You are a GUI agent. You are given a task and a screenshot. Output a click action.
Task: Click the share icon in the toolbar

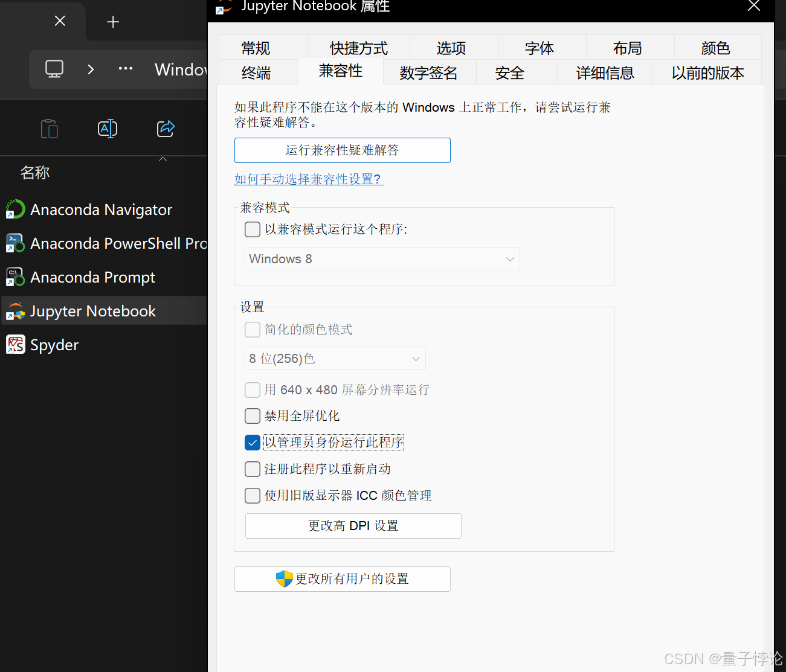[x=166, y=128]
